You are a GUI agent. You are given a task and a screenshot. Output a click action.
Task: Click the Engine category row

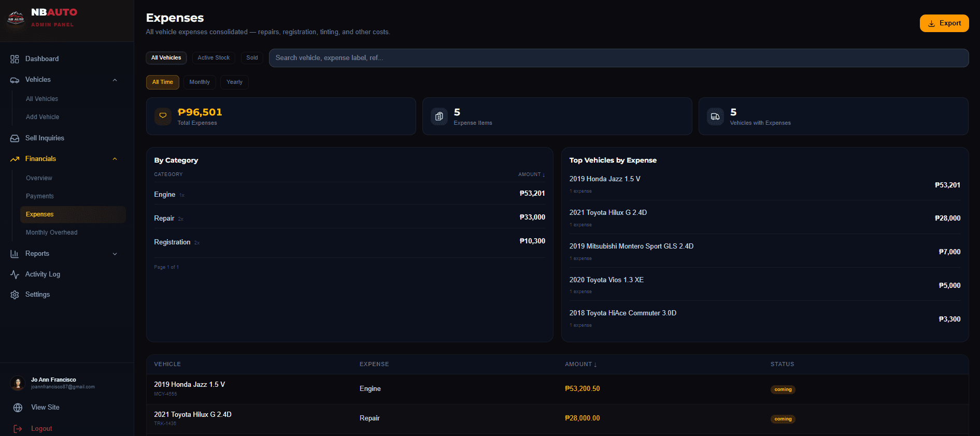[x=350, y=194]
